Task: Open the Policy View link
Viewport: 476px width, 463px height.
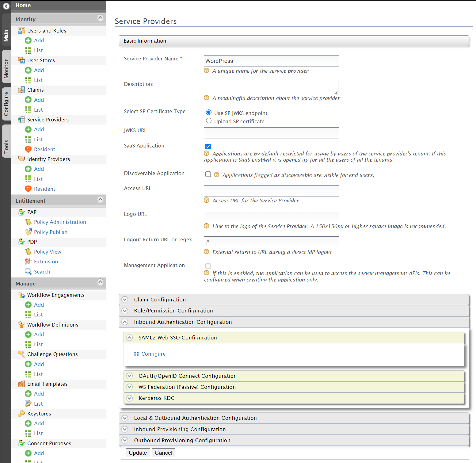Action: coord(48,252)
